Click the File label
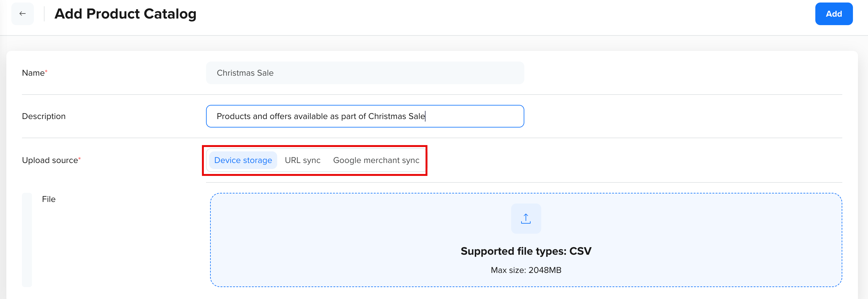Screen dimensions: 868x299 49,199
